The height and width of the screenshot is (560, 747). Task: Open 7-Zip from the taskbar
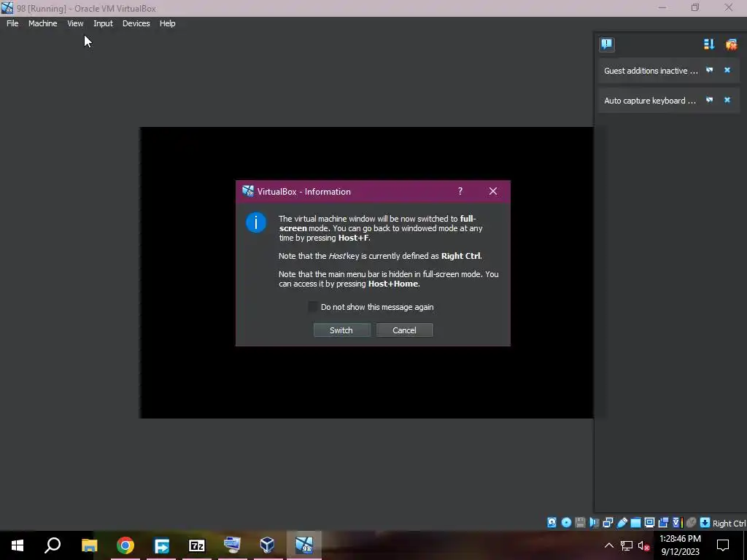(x=197, y=545)
